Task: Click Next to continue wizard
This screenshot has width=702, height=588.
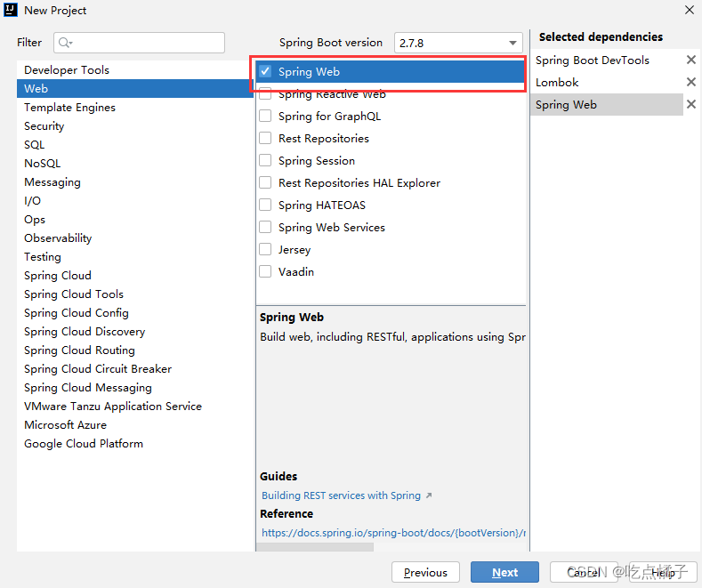Action: point(504,572)
